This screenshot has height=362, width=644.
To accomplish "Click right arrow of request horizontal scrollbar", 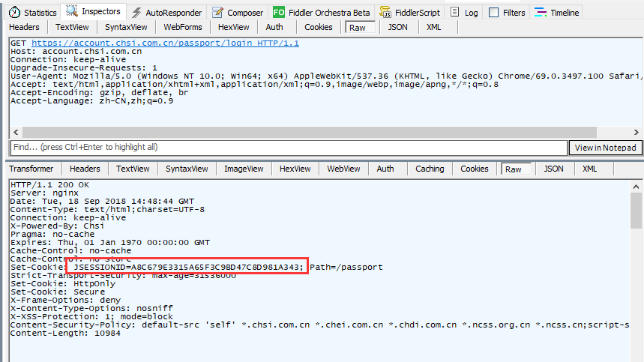I will (x=637, y=132).
